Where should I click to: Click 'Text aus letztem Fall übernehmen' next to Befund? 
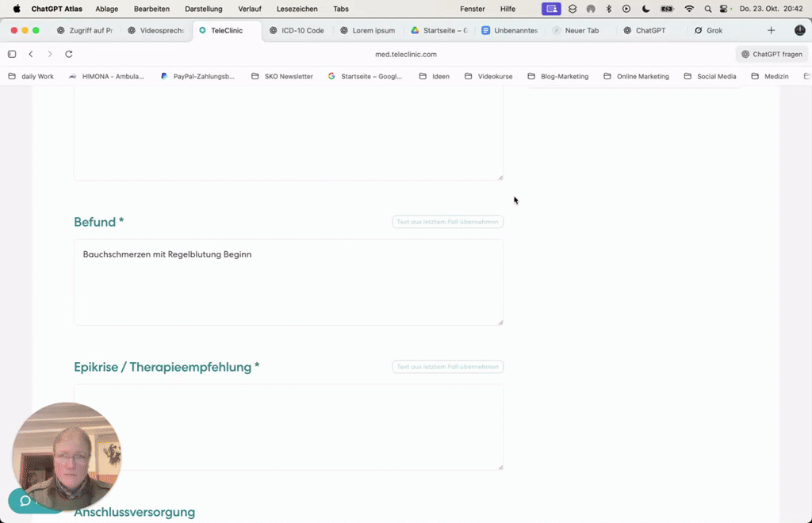pyautogui.click(x=447, y=222)
